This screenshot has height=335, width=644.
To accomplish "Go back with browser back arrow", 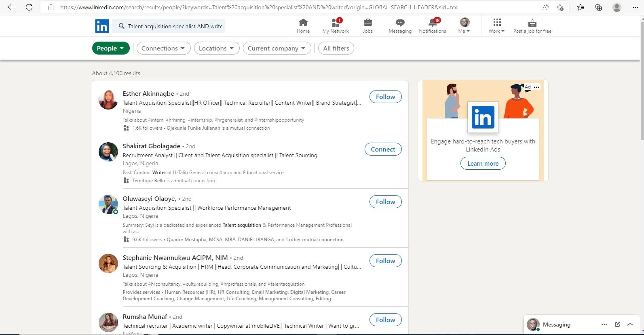I will tap(11, 7).
